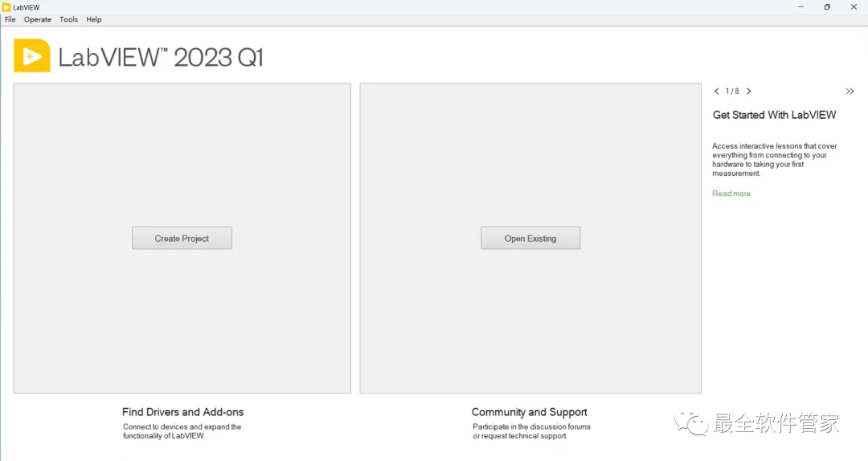The height and width of the screenshot is (461, 868).
Task: Click the Get Started With LabVIEW heading
Action: click(774, 115)
